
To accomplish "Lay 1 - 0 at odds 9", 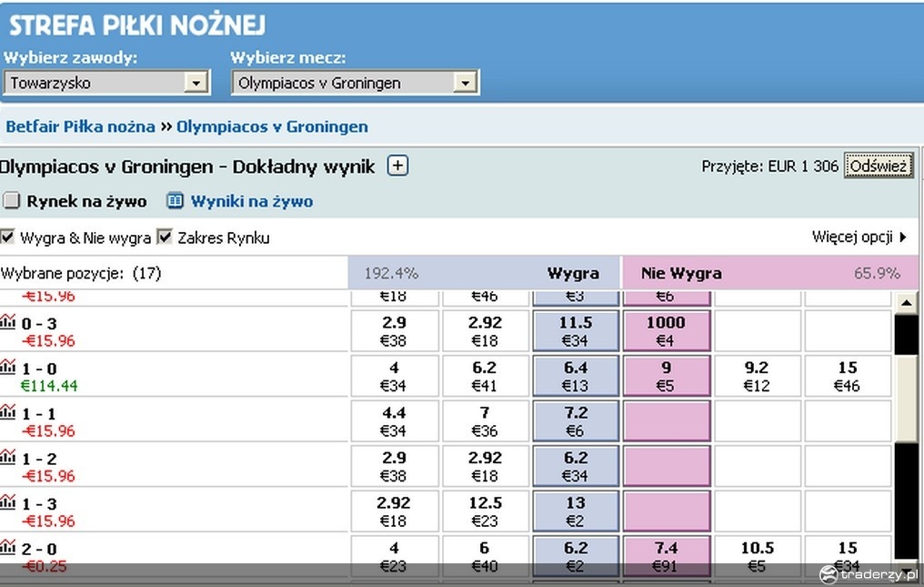I will tap(666, 376).
